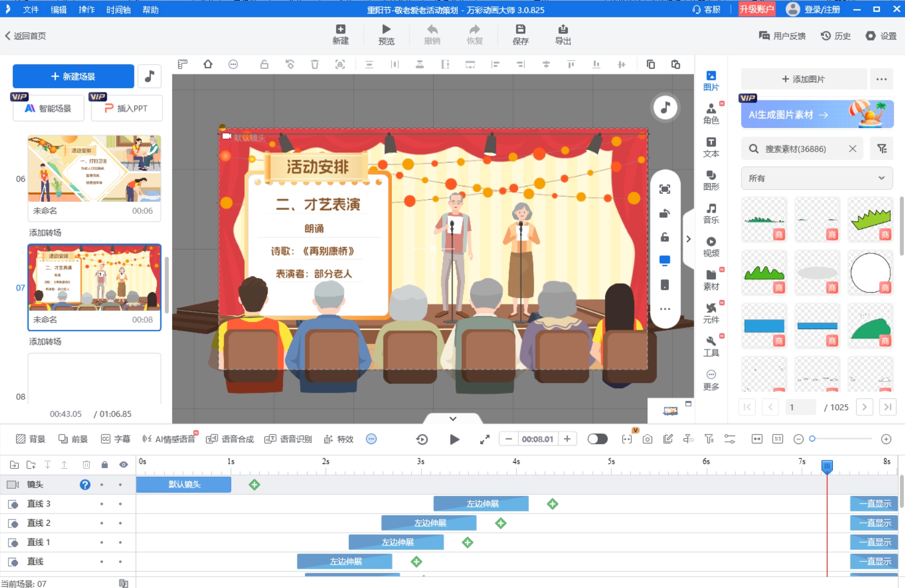Click the 添加图片 button

(x=804, y=79)
